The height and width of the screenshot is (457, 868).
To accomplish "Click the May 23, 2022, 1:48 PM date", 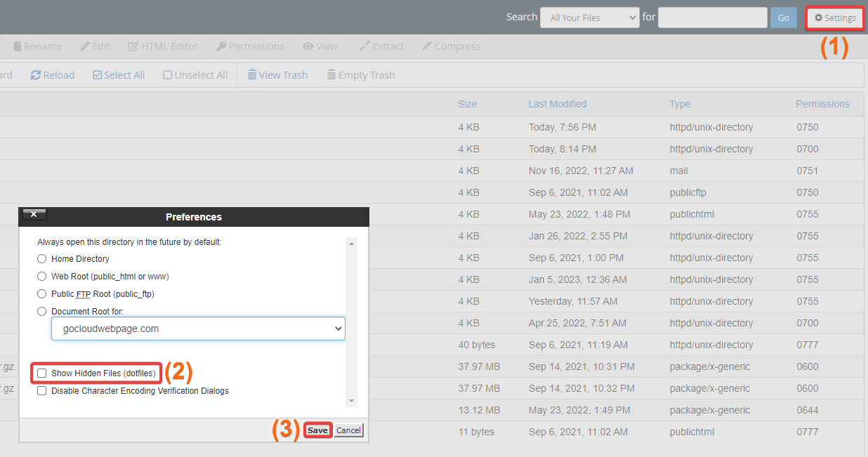I will click(579, 214).
